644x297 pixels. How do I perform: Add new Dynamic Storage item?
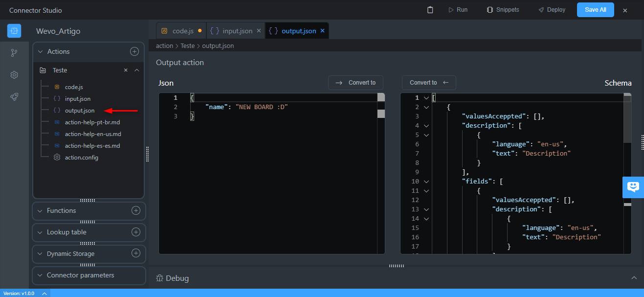coord(136,253)
